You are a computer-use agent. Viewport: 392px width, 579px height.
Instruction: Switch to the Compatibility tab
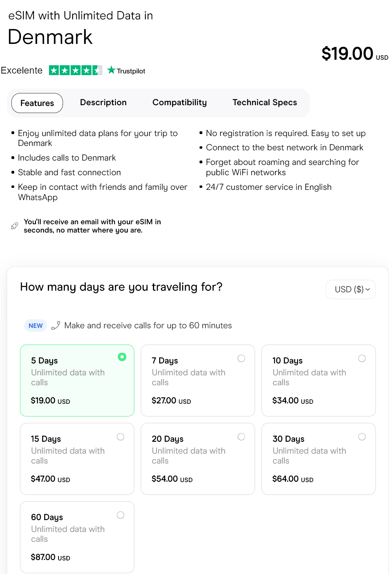click(x=179, y=102)
